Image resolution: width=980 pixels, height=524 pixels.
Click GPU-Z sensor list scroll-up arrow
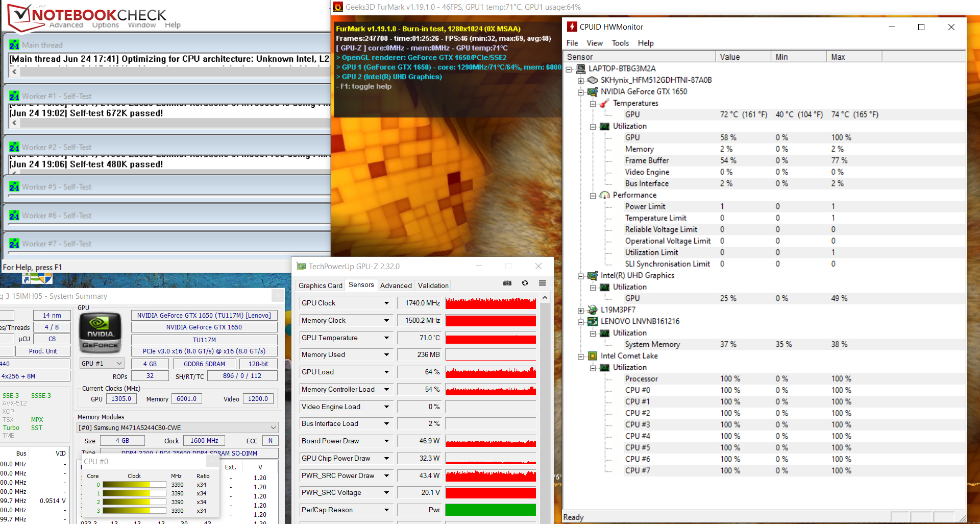[x=545, y=298]
